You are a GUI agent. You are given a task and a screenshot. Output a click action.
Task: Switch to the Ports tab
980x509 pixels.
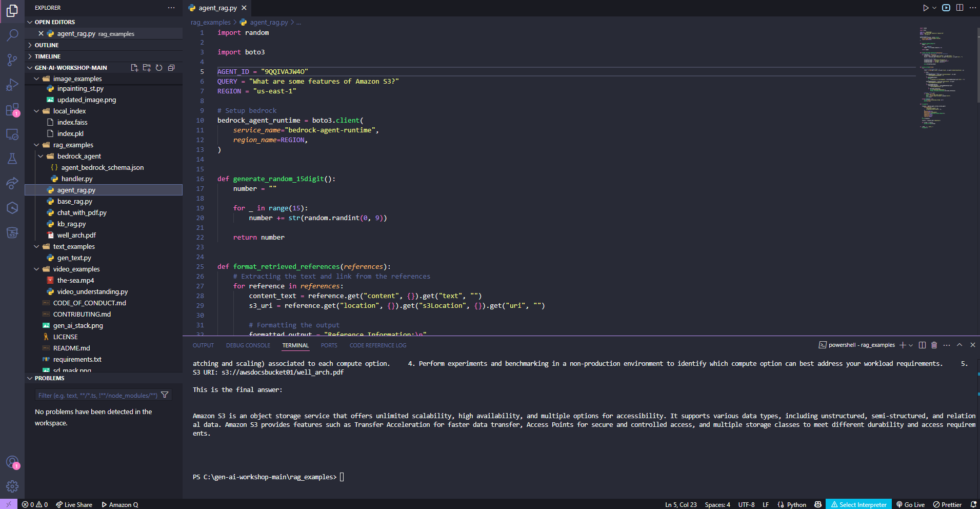tap(329, 345)
